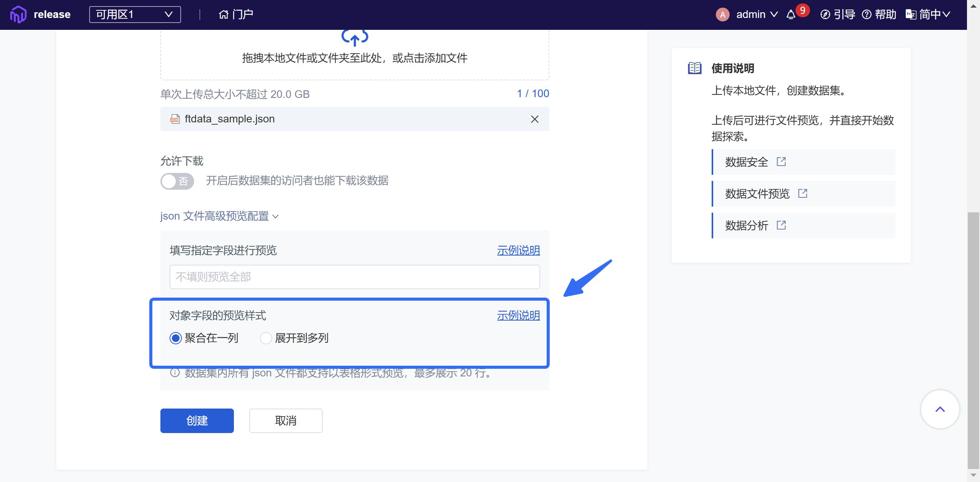Click the cloud upload icon
This screenshot has width=980, height=482.
354,37
